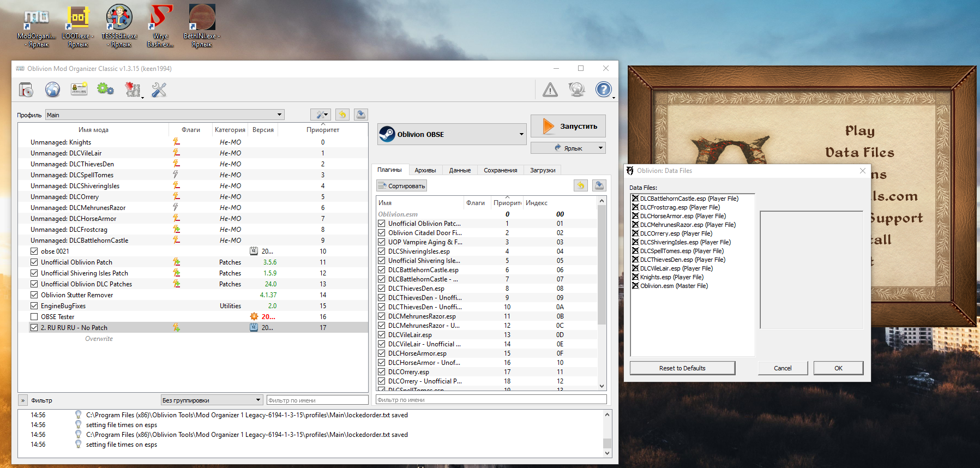980x468 pixels.
Task: Switch to the Архивы tab
Action: coord(425,170)
